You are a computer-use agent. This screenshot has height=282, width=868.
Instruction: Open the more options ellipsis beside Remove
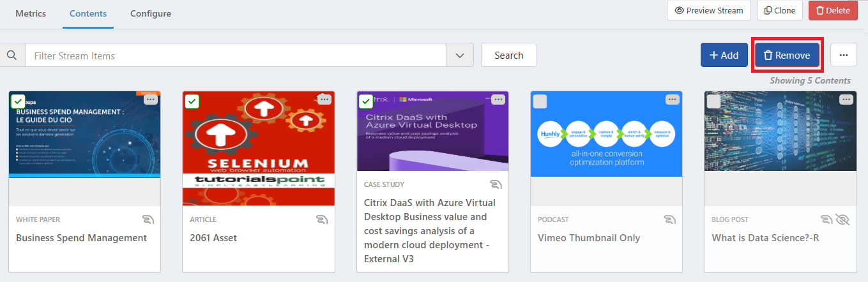tap(844, 56)
